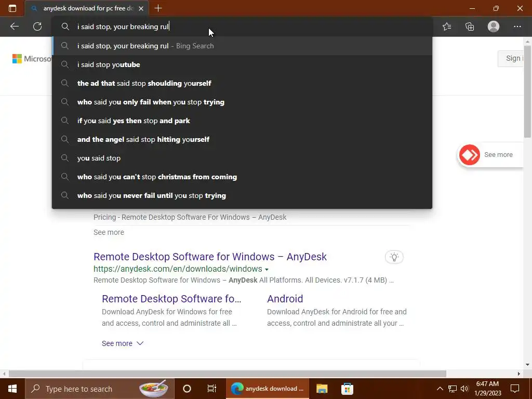This screenshot has width=532, height=399.
Task: Select 'i said stop, your breaking rul' Bing Search suggestion
Action: pyautogui.click(x=242, y=46)
